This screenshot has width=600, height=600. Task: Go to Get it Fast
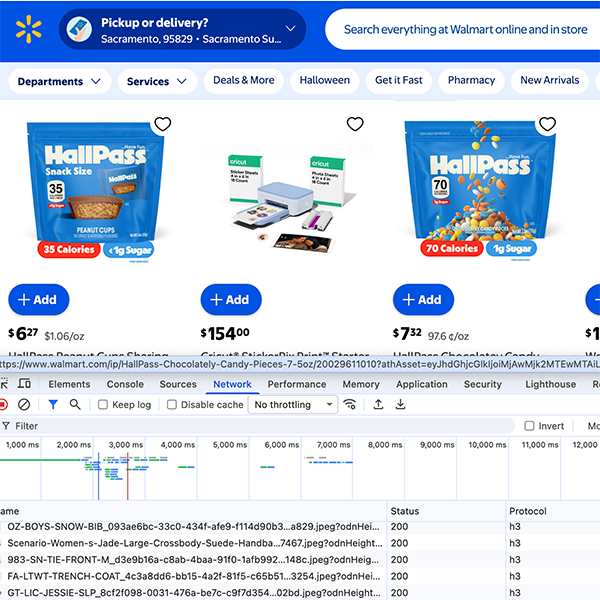(399, 80)
